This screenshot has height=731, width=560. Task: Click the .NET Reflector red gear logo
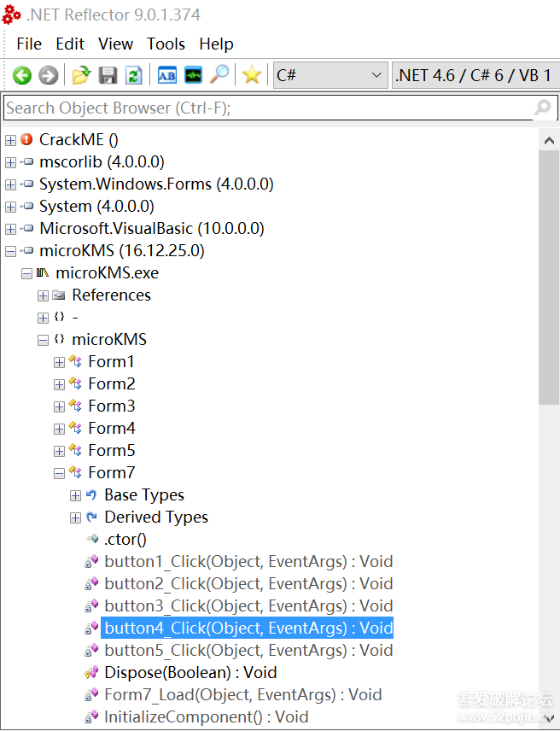tap(11, 15)
